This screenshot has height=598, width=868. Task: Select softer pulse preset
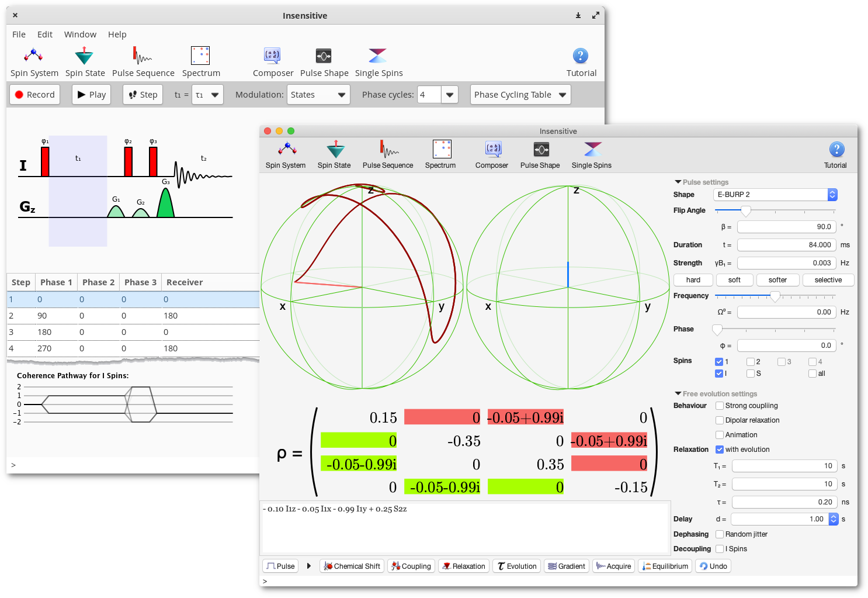[x=777, y=280]
